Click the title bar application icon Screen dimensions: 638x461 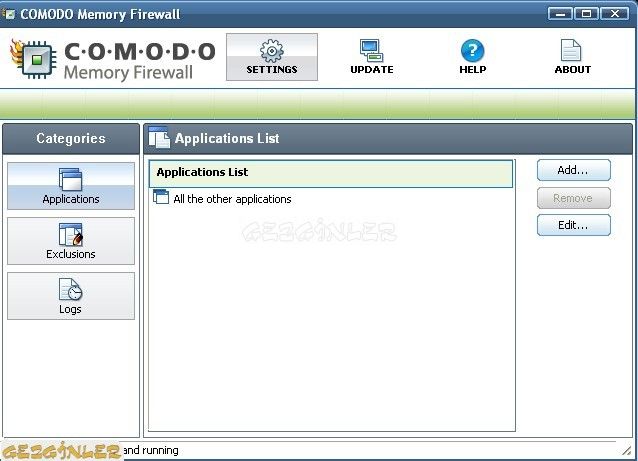coord(8,14)
